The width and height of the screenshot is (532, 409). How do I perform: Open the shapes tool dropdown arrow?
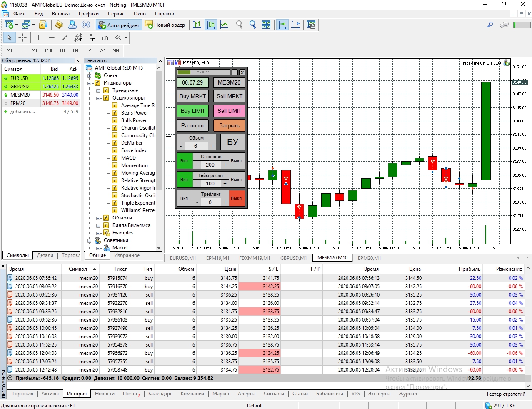[126, 38]
